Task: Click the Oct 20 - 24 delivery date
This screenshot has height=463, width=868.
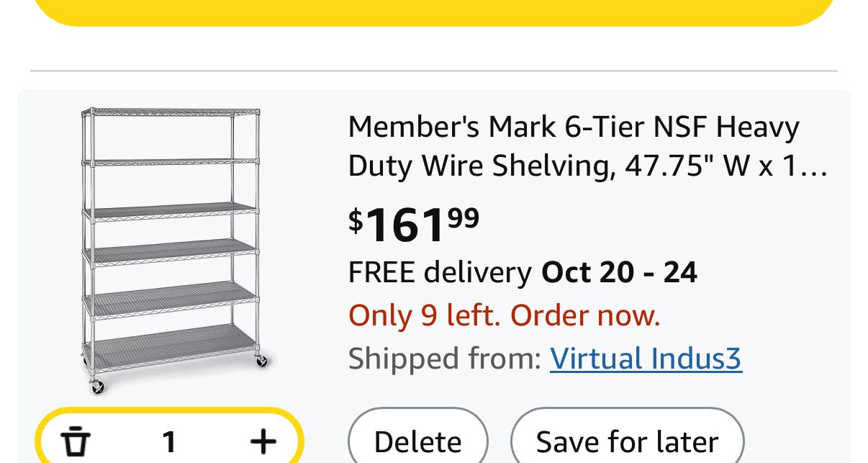Action: 619,273
